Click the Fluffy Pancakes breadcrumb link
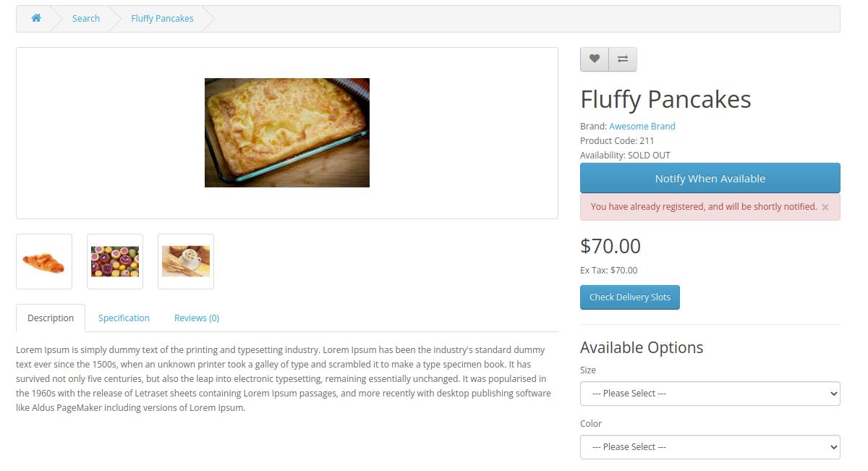The image size is (868, 471). point(161,18)
